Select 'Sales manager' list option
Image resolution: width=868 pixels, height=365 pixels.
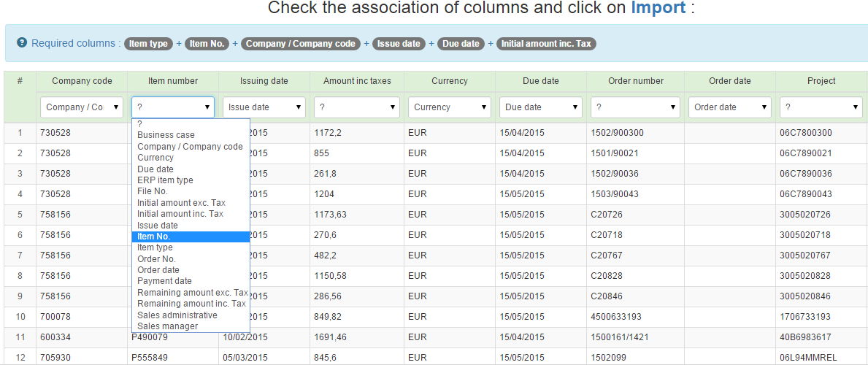click(167, 326)
